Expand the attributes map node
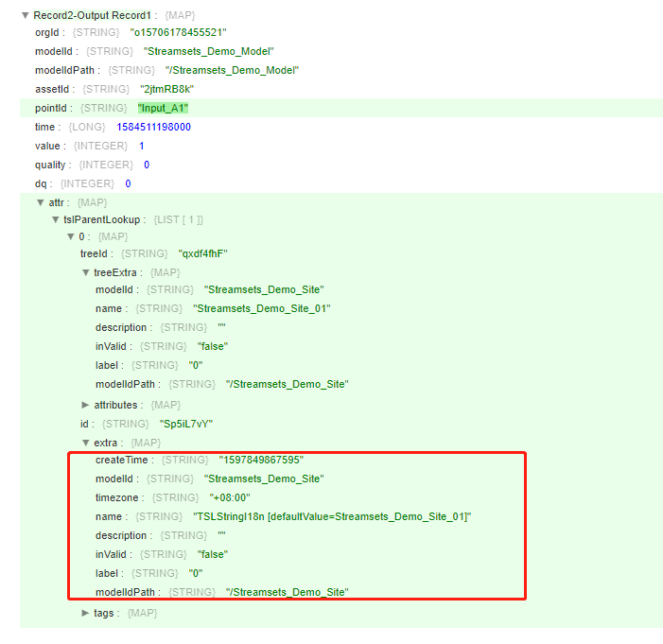Image resolution: width=663 pixels, height=644 pixels. pyautogui.click(x=86, y=405)
